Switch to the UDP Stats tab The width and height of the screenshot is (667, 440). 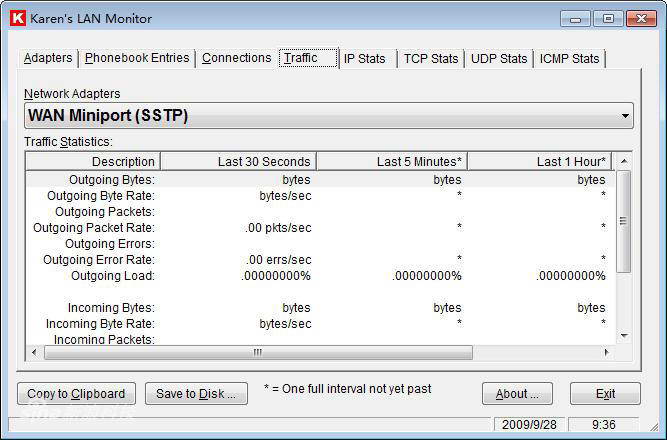499,59
